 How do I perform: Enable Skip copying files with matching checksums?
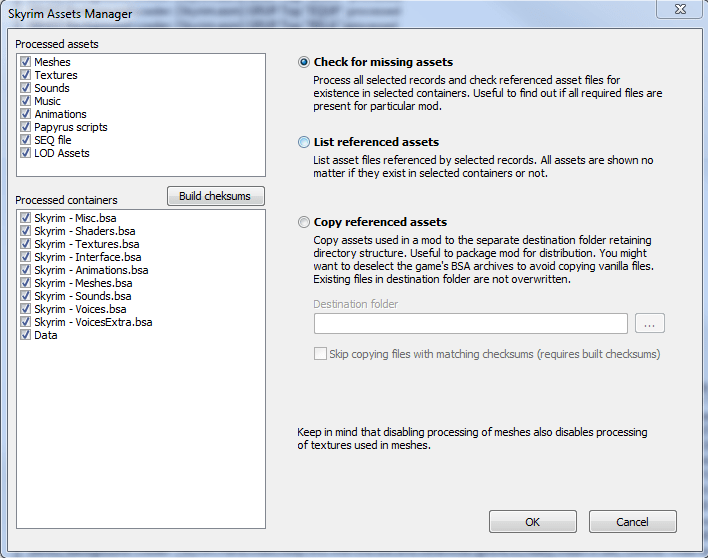320,354
